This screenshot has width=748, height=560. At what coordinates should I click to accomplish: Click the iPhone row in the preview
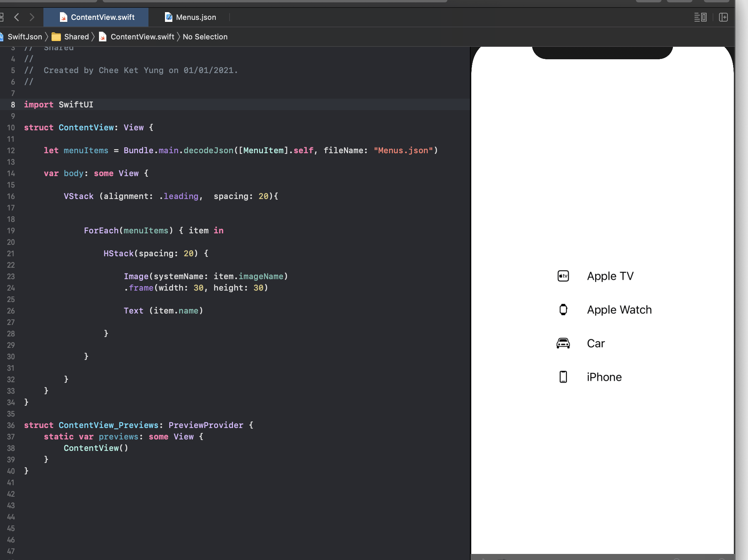[x=604, y=376]
